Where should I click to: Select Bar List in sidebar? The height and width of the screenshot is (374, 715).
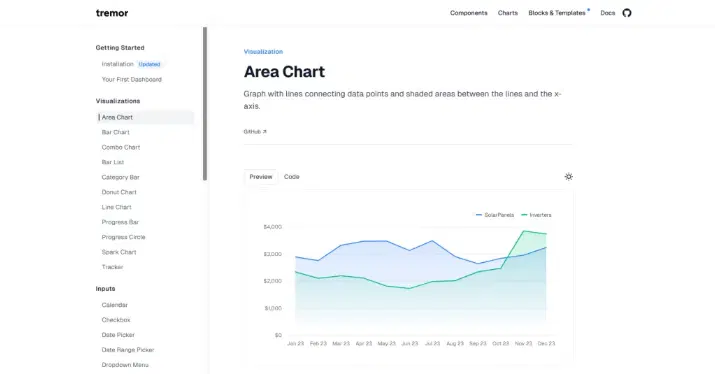[113, 162]
